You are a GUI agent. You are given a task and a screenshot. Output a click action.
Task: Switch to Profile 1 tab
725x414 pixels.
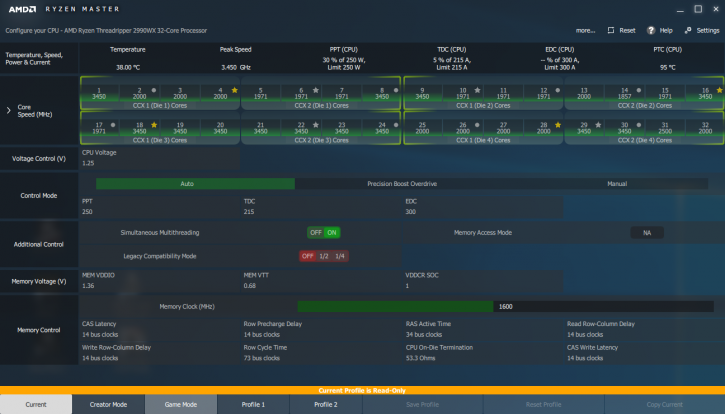click(x=253, y=404)
